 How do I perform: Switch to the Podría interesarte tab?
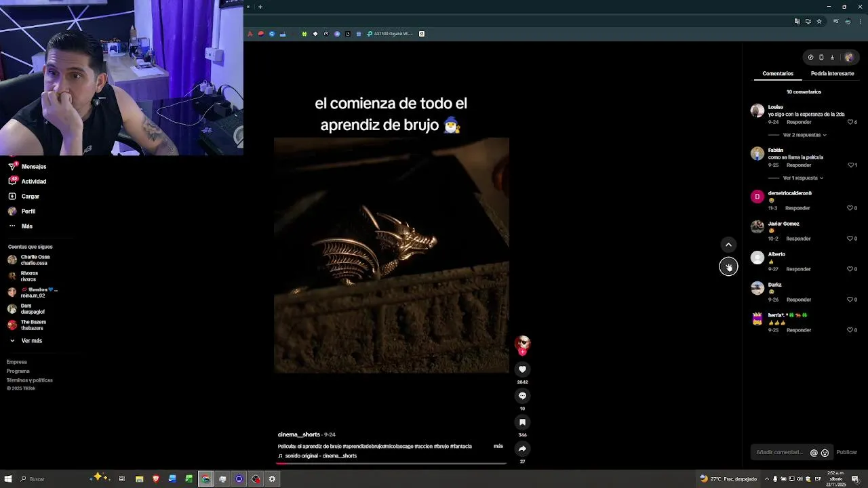click(832, 73)
